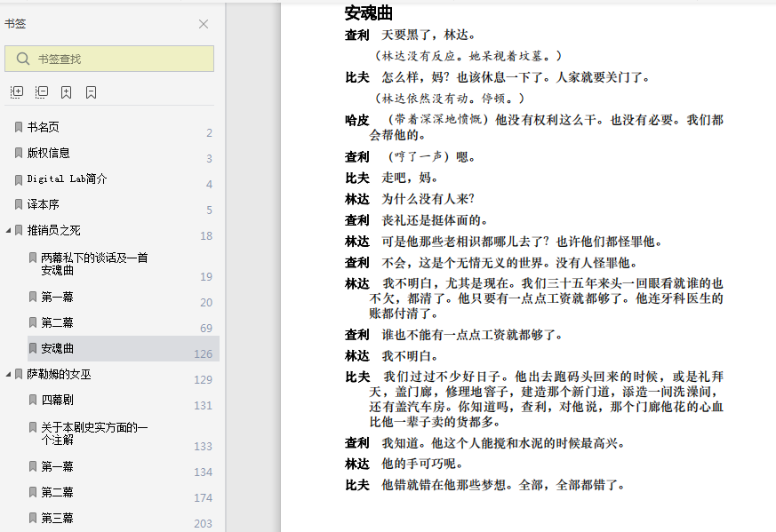Go to 第三幕 on page 203
The height and width of the screenshot is (532, 776).
pos(58,518)
